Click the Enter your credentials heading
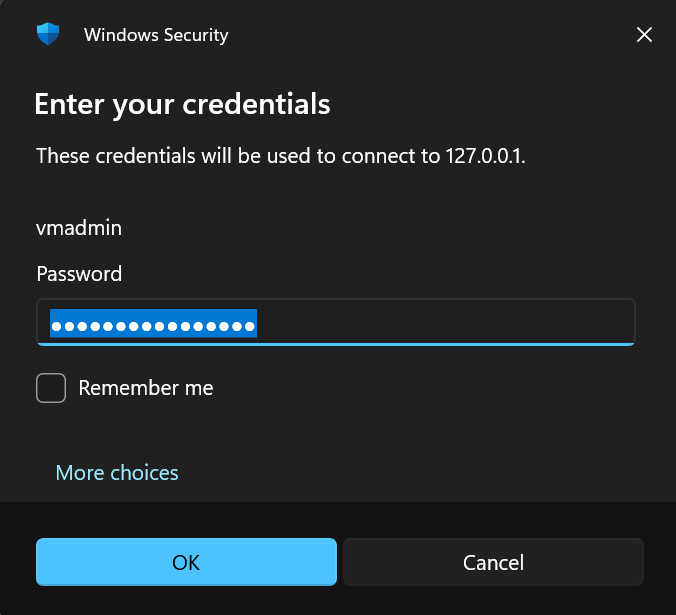The image size is (676, 615). coord(182,103)
